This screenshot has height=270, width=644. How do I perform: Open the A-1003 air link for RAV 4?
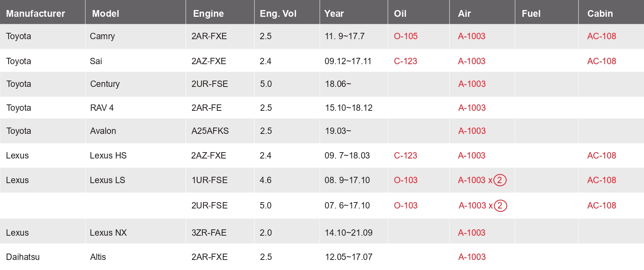472,108
